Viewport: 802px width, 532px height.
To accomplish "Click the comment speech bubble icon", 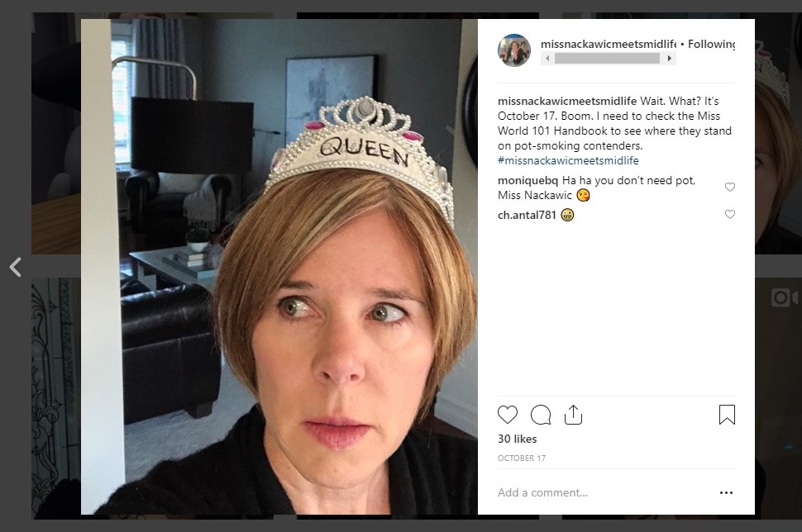I will [541, 415].
